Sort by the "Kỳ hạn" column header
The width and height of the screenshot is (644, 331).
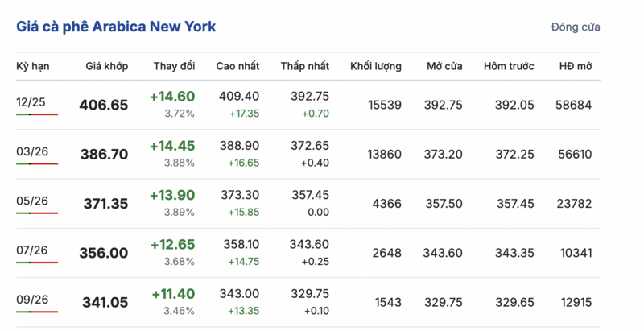click(33, 66)
